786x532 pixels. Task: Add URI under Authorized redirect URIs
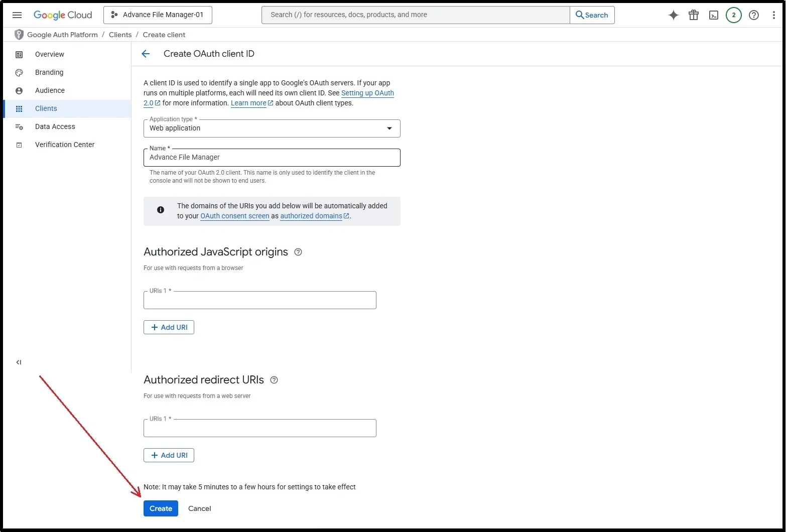169,455
